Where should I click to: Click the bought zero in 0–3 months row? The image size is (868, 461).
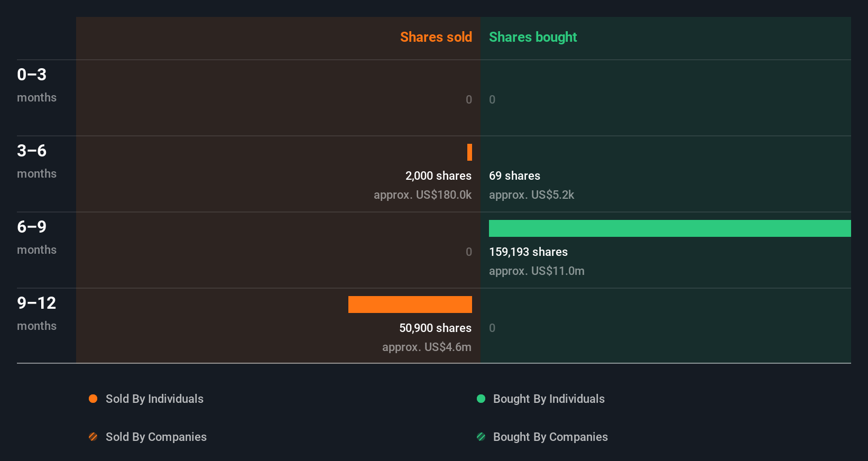point(492,99)
